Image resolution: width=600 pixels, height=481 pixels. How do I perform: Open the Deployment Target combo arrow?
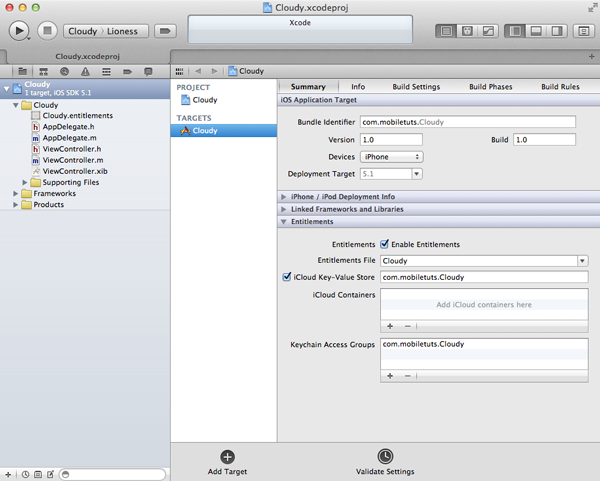pos(417,174)
